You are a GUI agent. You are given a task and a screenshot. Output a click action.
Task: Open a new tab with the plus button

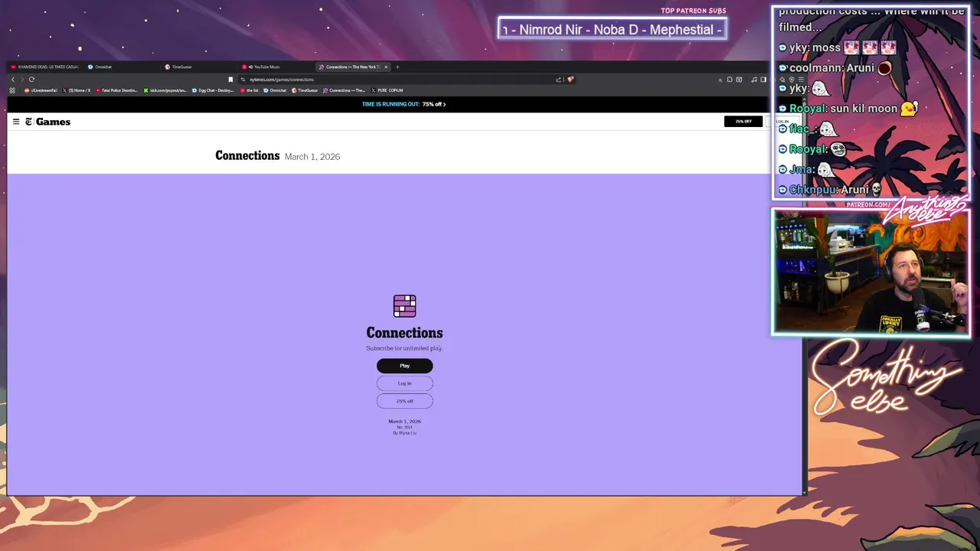click(x=397, y=67)
